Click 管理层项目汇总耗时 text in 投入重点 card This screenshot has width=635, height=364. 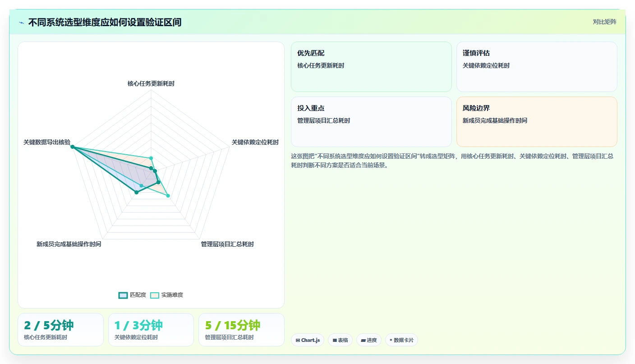324,120
